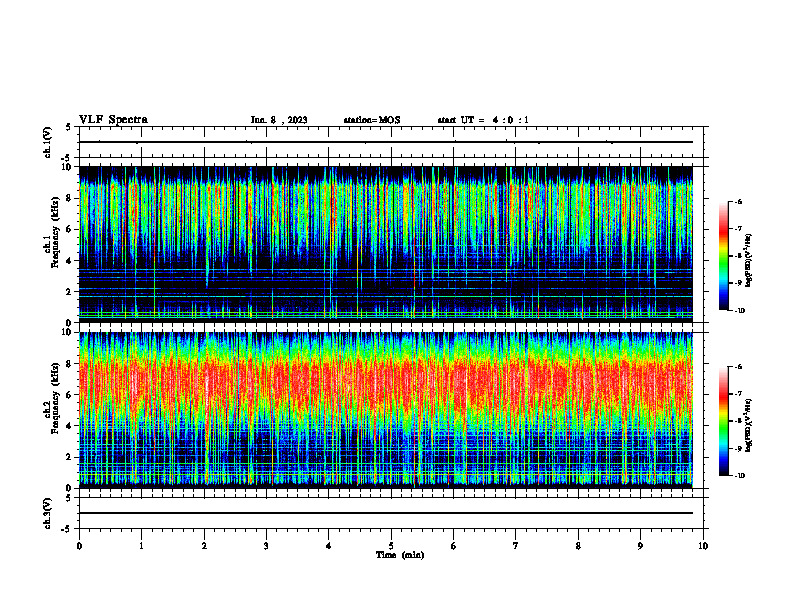This screenshot has width=792, height=612.
Task: Click the ch.1 frequency tick "4"
Action: tap(70, 261)
